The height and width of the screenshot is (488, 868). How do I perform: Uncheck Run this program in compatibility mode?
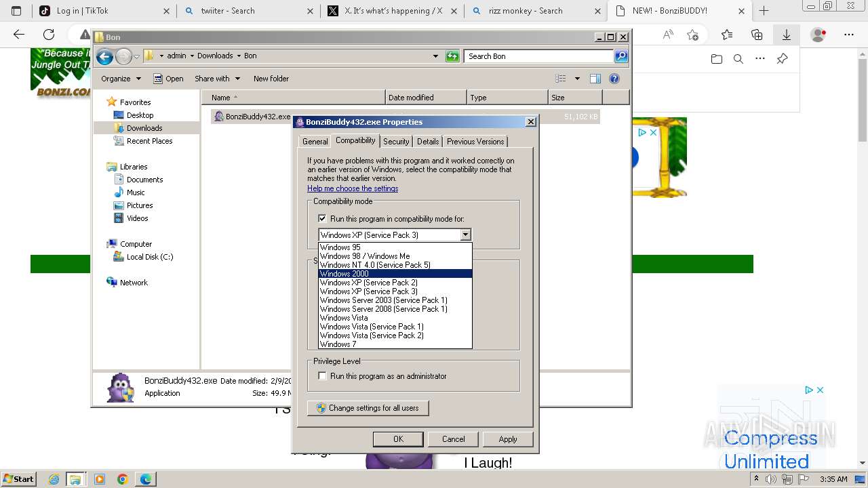click(x=322, y=219)
